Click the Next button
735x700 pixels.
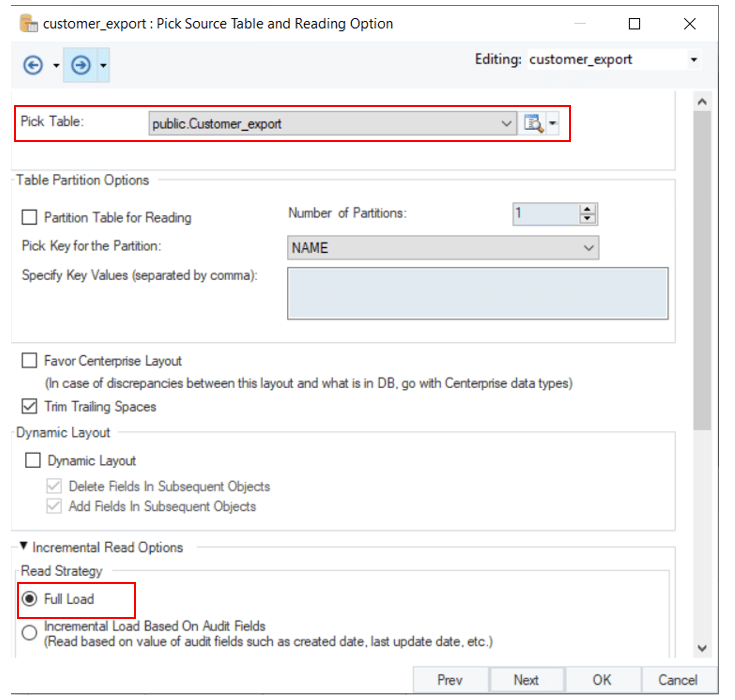coord(526,680)
